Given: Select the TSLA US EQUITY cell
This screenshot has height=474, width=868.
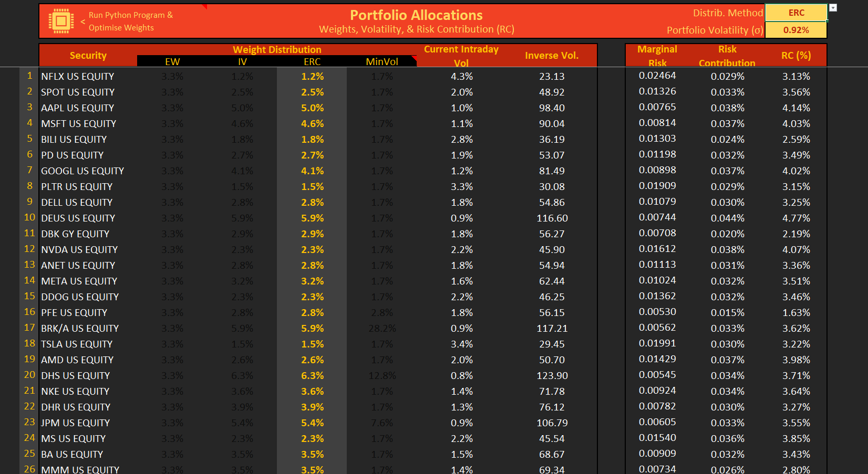Looking at the screenshot, I should coord(76,344).
